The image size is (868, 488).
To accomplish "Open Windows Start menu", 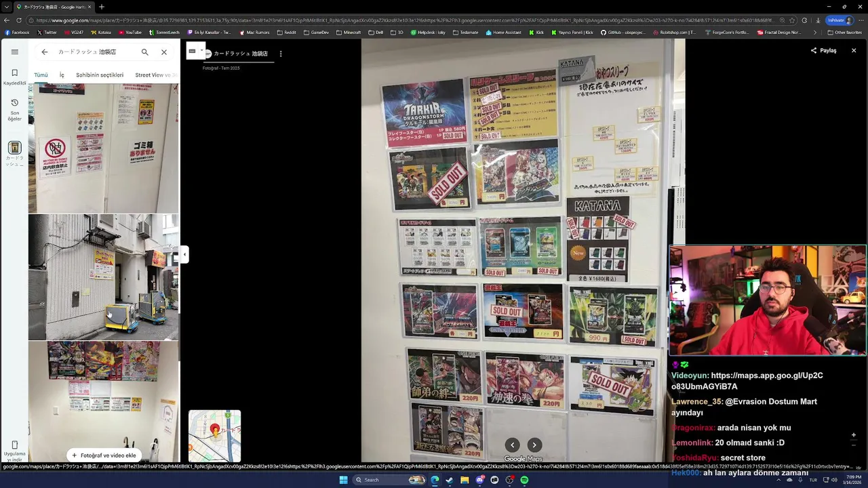I will coord(343,480).
